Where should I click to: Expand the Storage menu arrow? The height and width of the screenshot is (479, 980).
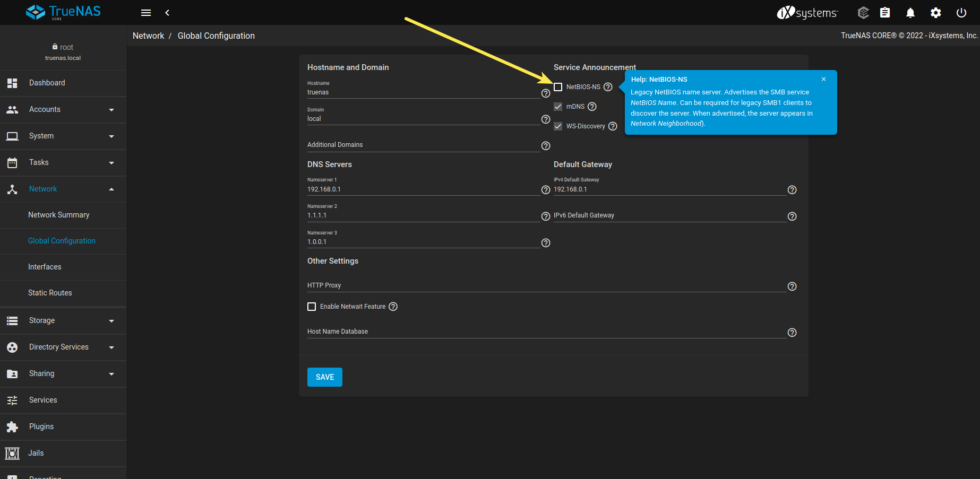pyautogui.click(x=111, y=321)
